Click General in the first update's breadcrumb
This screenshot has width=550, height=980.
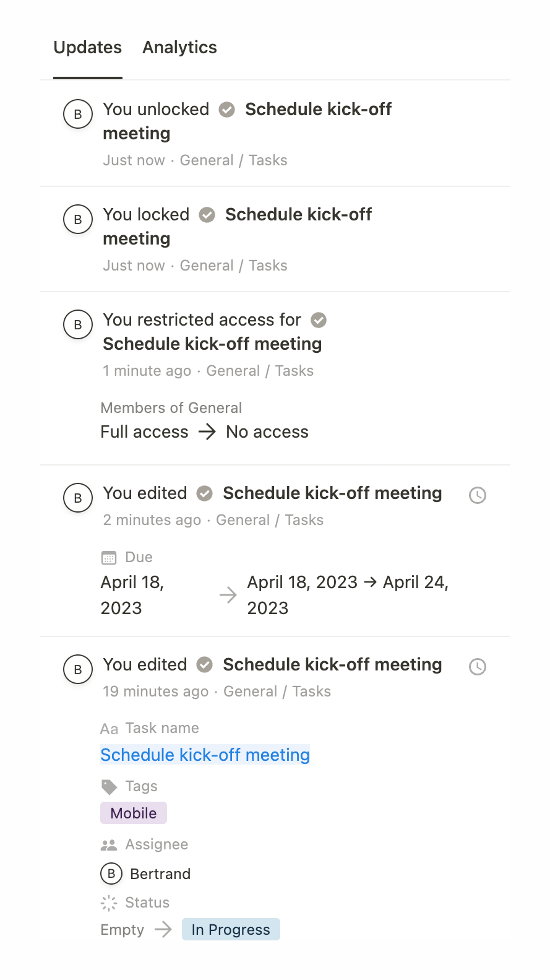click(207, 160)
